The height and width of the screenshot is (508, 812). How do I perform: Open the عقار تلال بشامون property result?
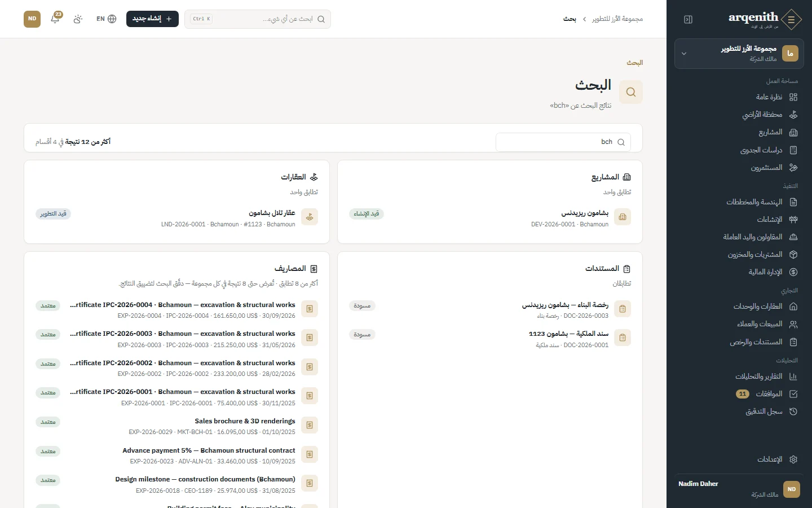pos(176,218)
